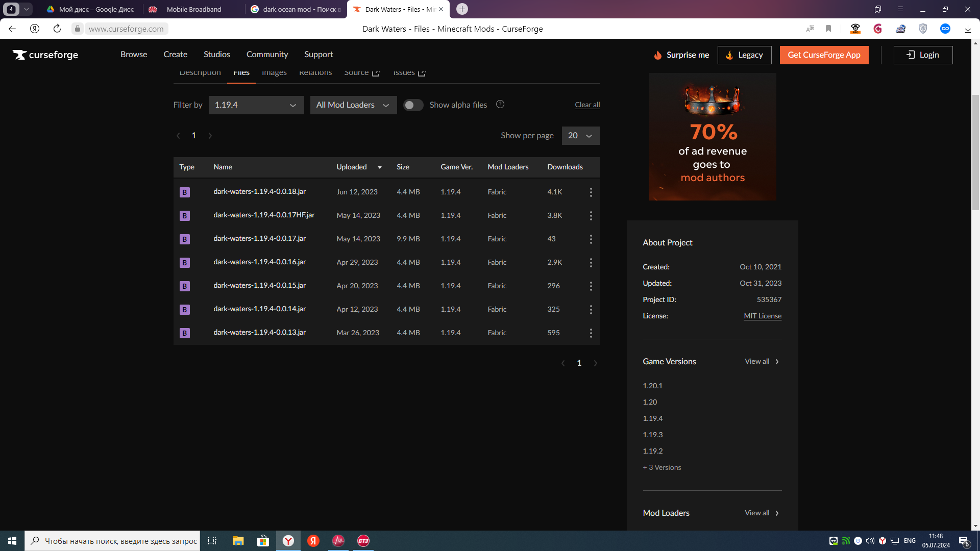Open dark-waters-1.19.4-0.0.17HF.jar file link

coord(264,215)
